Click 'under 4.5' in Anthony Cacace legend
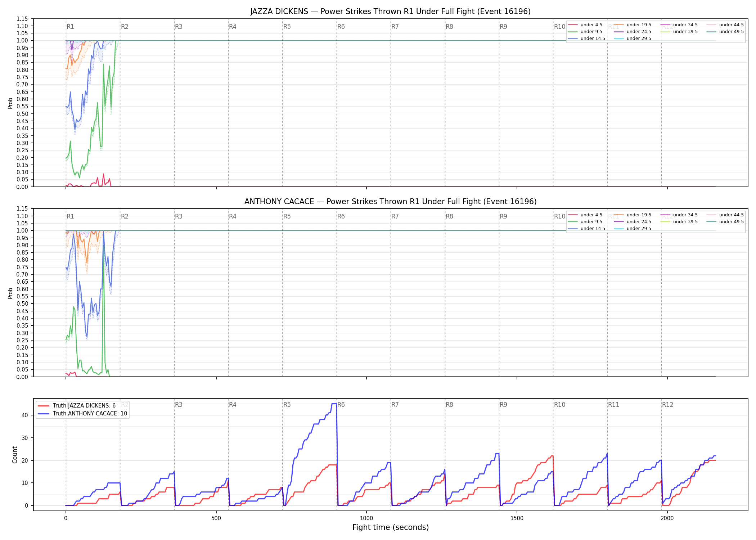The height and width of the screenshot is (540, 756). (x=591, y=215)
